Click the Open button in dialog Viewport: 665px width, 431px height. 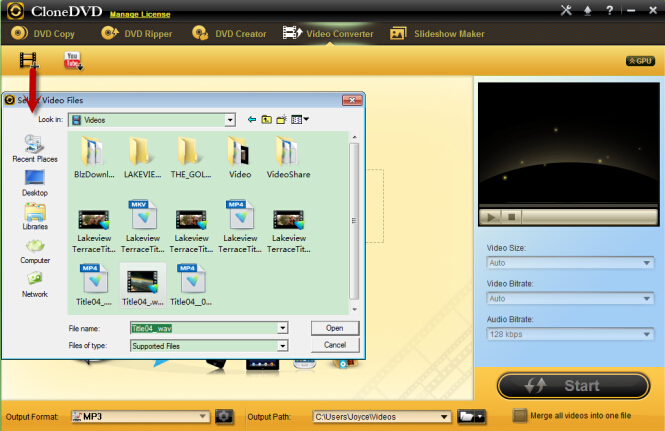(x=335, y=328)
